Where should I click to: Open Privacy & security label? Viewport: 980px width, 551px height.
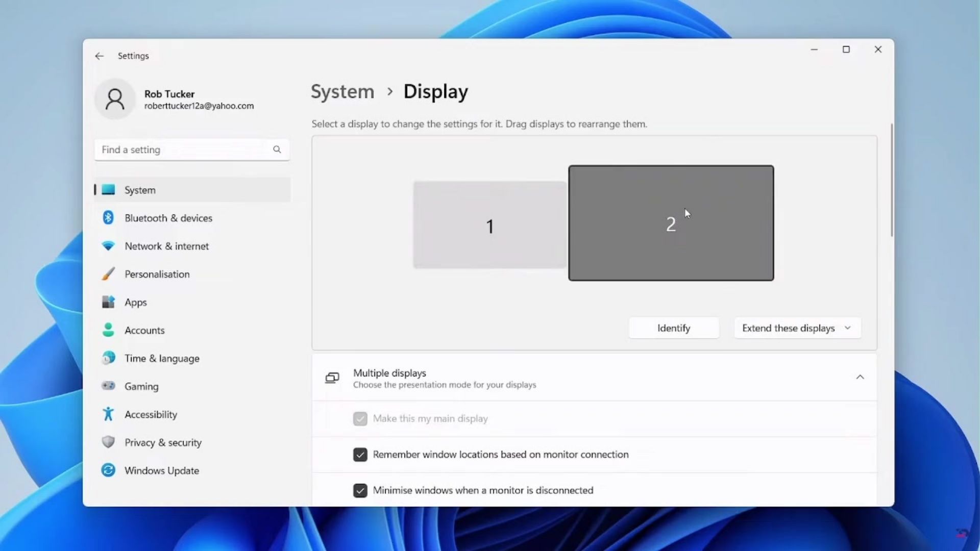pos(163,443)
